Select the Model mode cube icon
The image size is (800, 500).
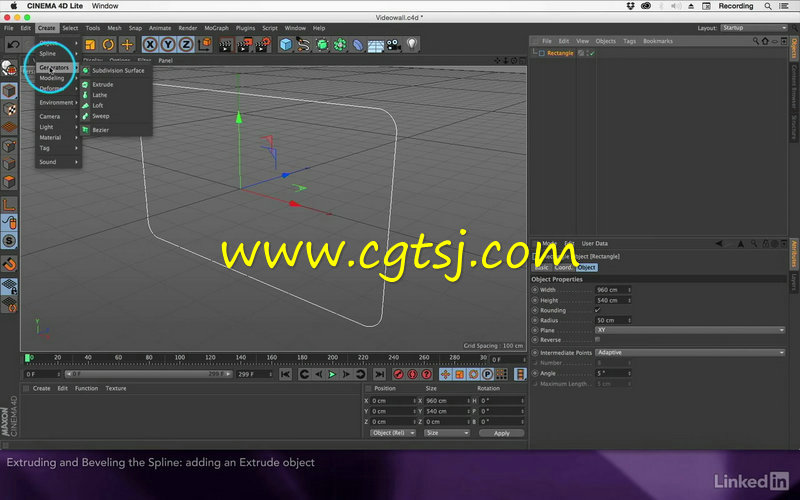[x=9, y=91]
